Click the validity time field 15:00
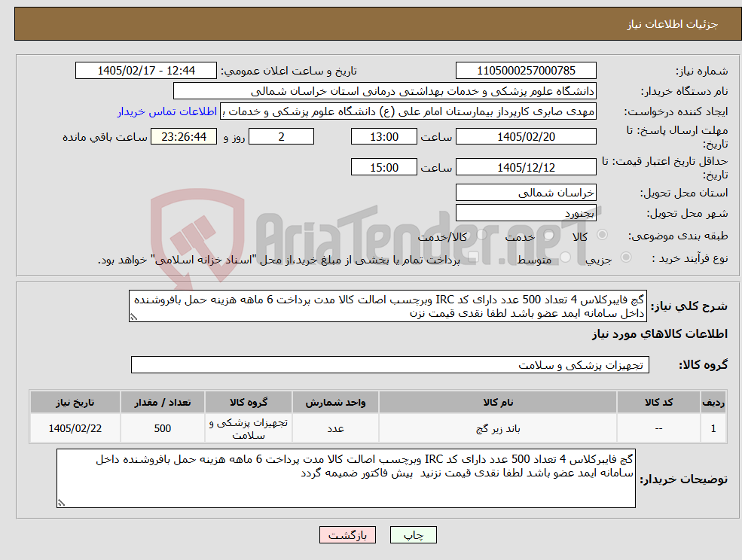 point(383,167)
